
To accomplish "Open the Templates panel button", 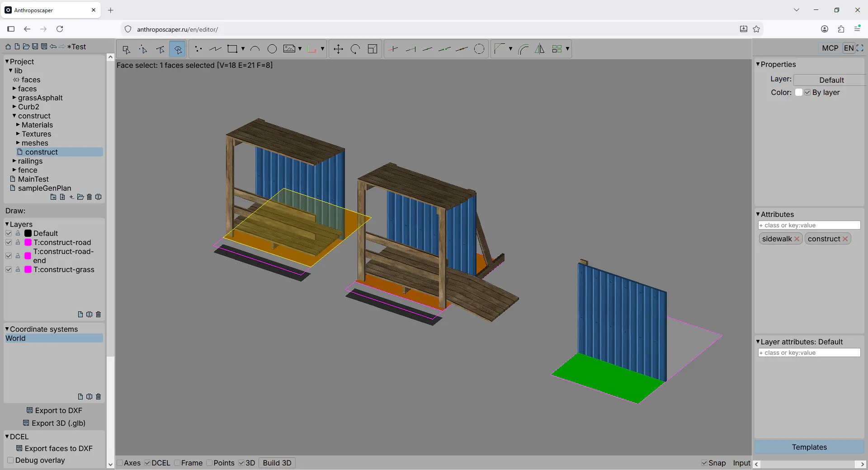I will [x=809, y=447].
